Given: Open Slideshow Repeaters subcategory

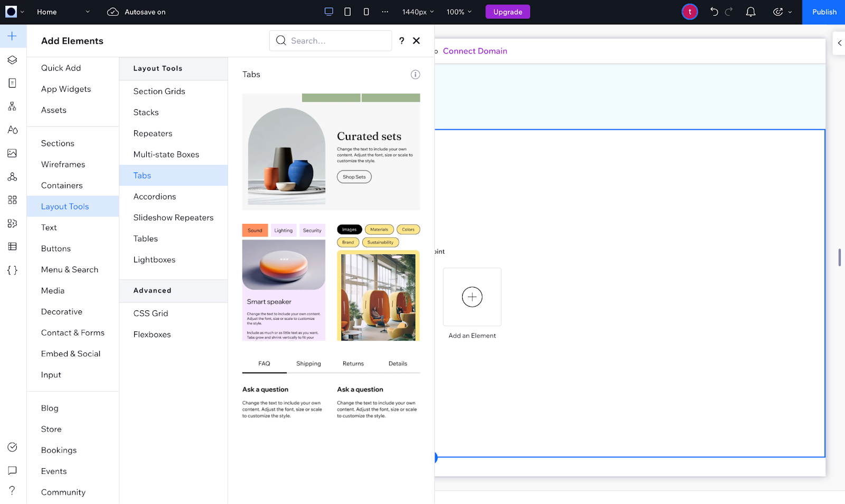Looking at the screenshot, I should click(x=173, y=217).
